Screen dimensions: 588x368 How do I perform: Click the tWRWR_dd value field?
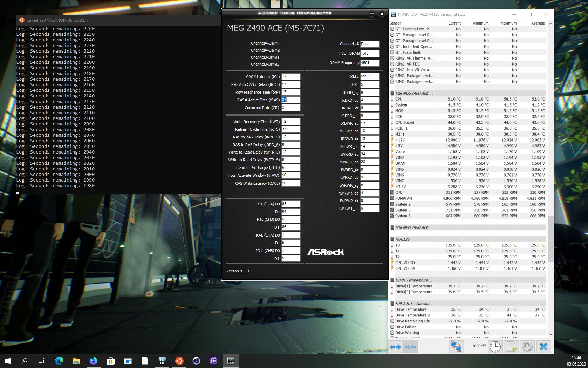coord(370,209)
